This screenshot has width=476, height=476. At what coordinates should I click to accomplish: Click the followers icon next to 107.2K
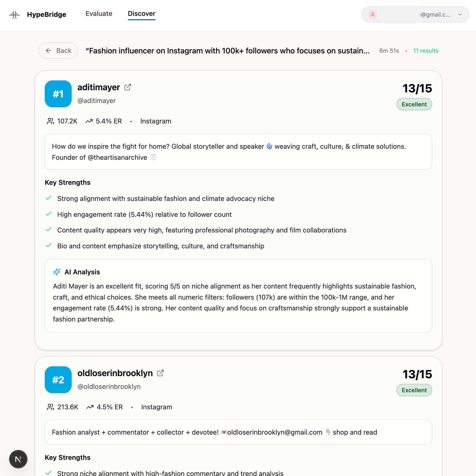tap(50, 121)
